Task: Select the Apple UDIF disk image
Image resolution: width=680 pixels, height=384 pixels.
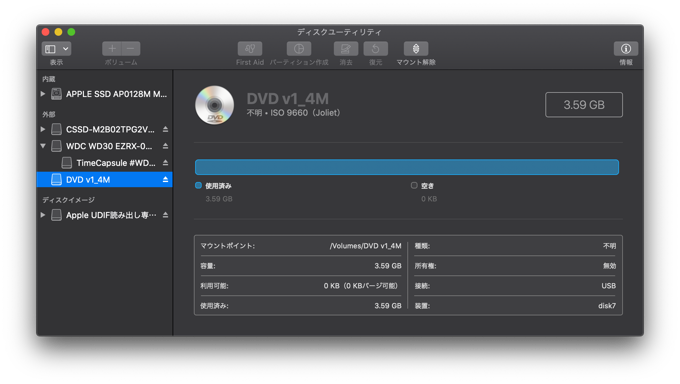Action: (105, 215)
